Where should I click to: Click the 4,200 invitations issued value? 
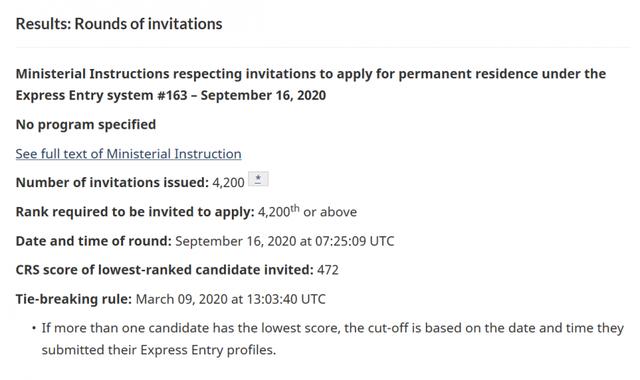pos(228,182)
